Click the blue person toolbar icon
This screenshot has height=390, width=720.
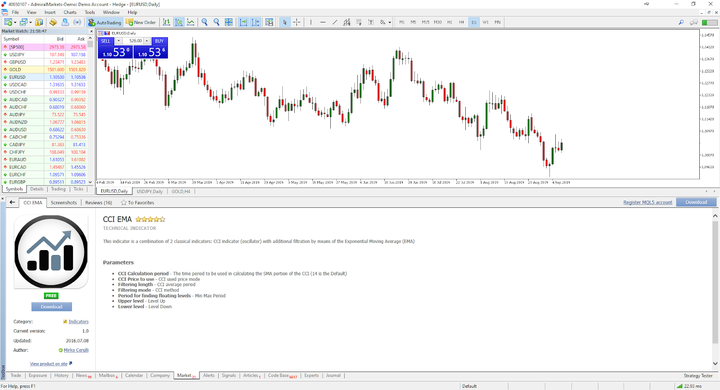(65, 22)
